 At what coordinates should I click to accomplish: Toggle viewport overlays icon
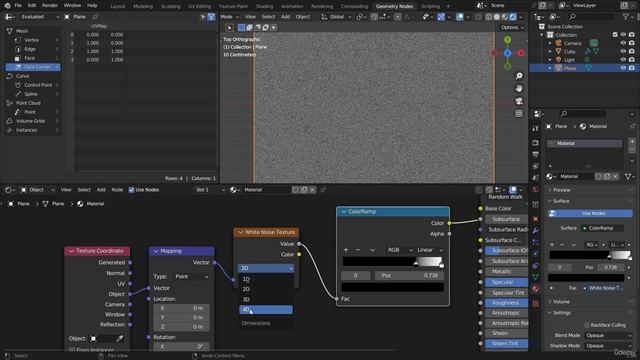coord(460,17)
